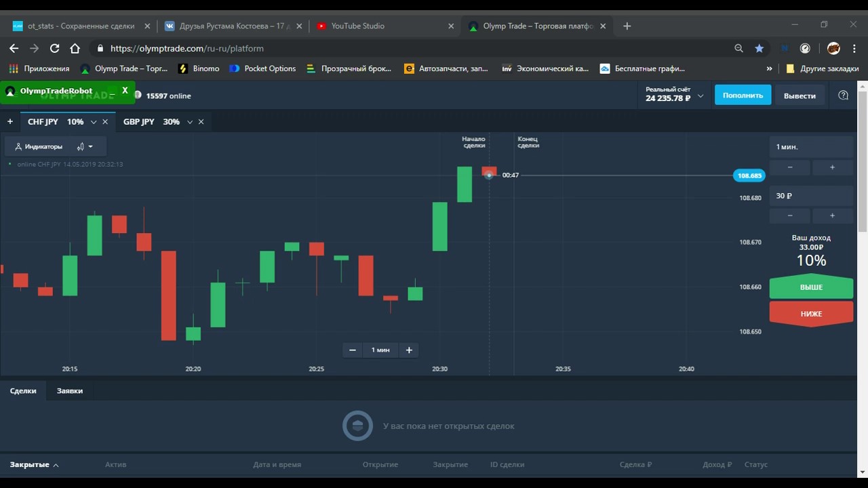This screenshot has width=868, height=488.
Task: Reload the page in the browser
Action: pyautogui.click(x=55, y=48)
